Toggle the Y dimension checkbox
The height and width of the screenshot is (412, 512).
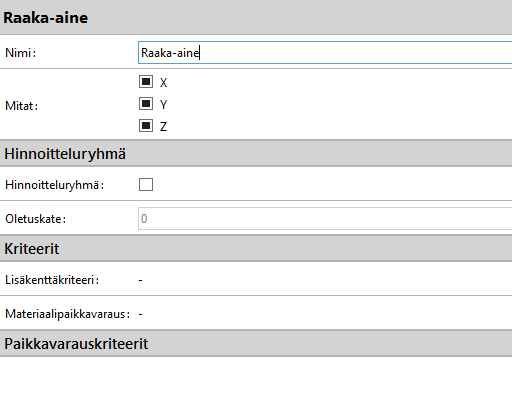point(146,104)
